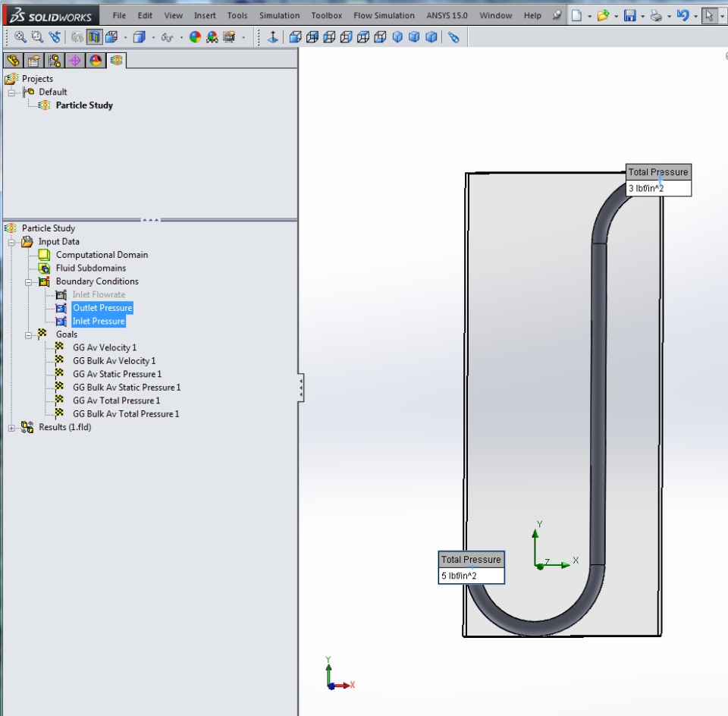Switch to the DimXpertManager tab
The image size is (728, 716).
point(75,61)
